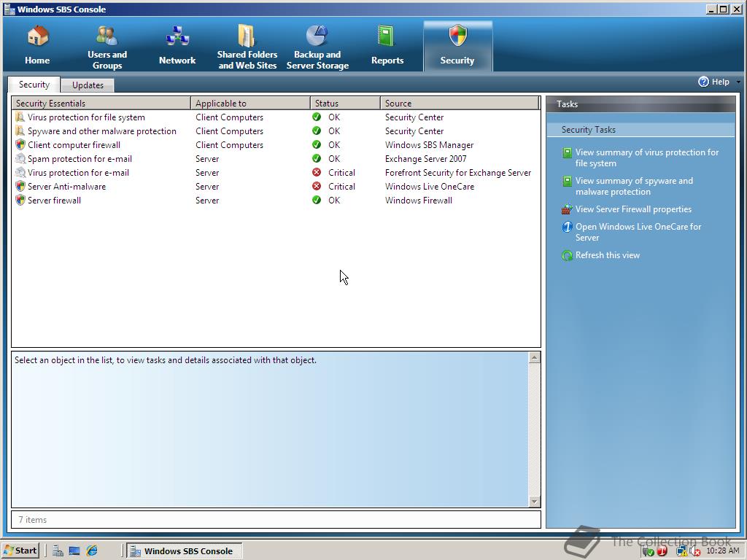View summary of spyware and malware protection
747x560 pixels.
tap(634, 186)
